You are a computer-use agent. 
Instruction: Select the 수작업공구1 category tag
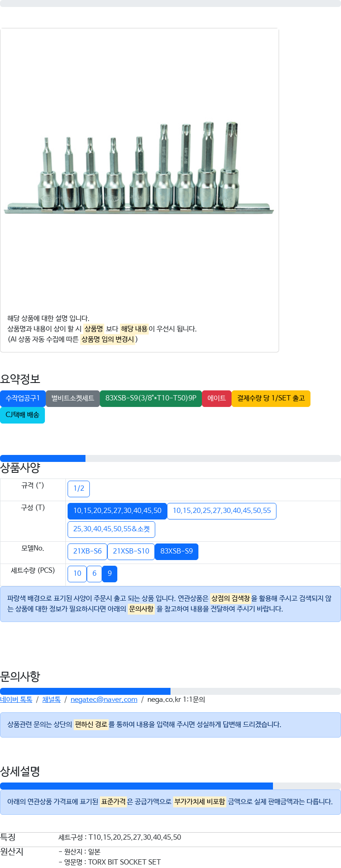coord(23,398)
